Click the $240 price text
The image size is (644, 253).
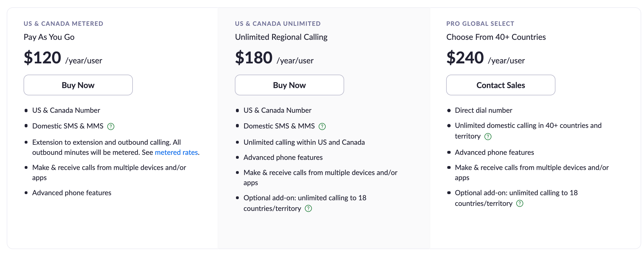tap(465, 58)
